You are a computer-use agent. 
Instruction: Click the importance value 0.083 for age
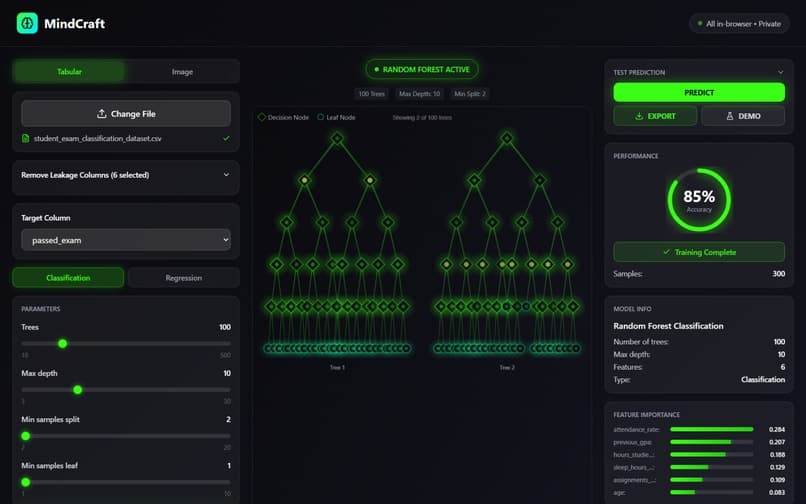tap(777, 492)
